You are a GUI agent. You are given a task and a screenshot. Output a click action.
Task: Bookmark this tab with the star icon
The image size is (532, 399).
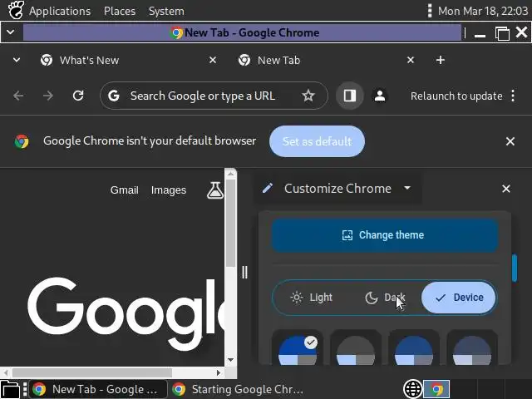point(308,96)
